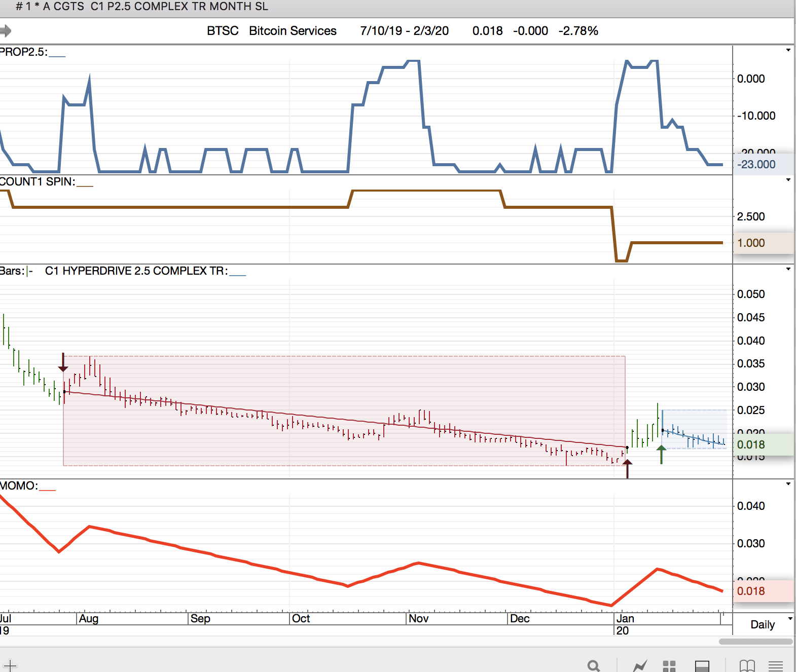This screenshot has height=672, width=796.
Task: Click the horizontal lines list icon
Action: coord(776,666)
